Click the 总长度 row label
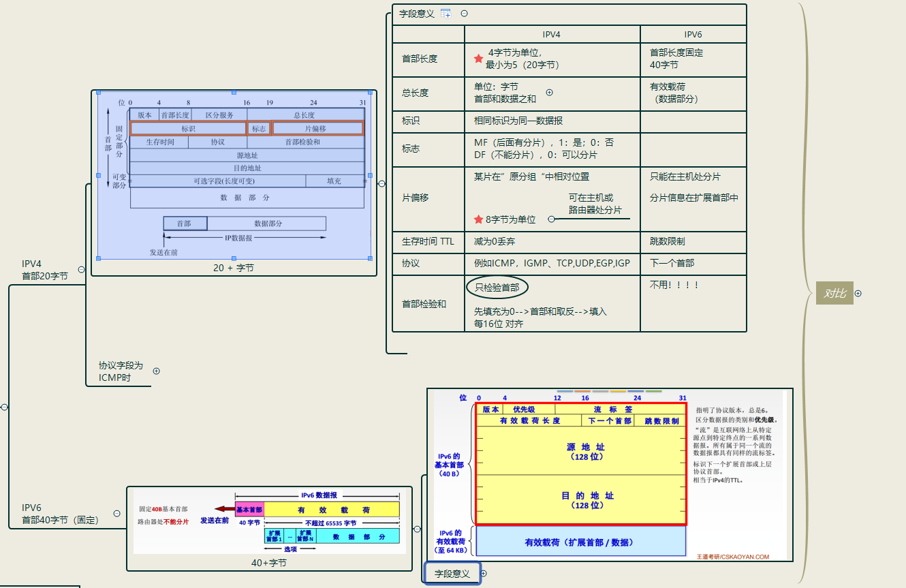Image resolution: width=906 pixels, height=588 pixels. click(416, 93)
